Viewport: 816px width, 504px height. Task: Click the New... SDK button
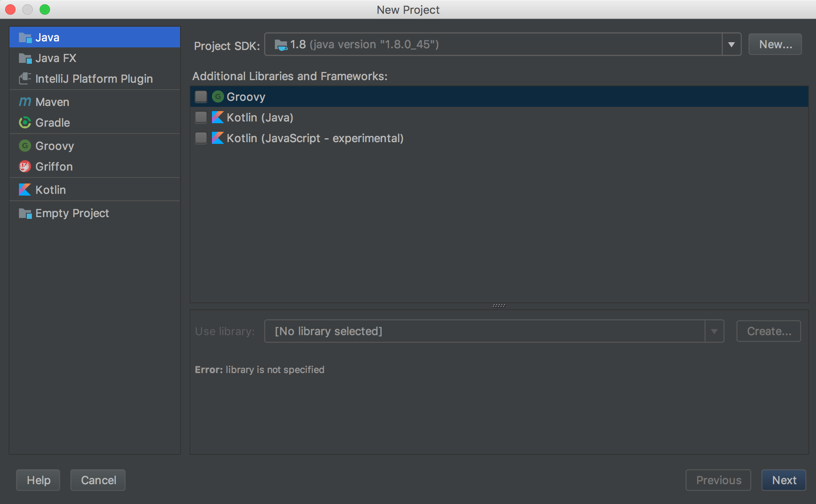[775, 44]
